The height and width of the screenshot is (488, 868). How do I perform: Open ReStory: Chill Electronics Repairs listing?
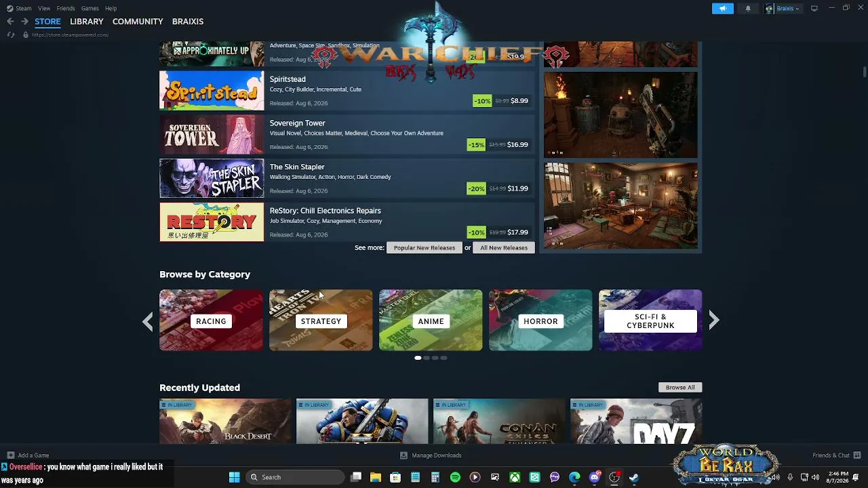coord(347,222)
